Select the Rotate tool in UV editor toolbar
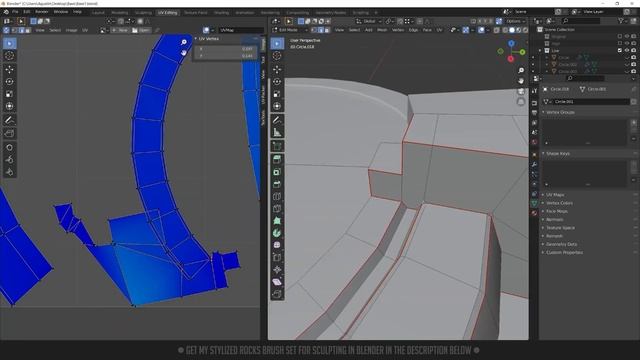 tap(9, 82)
